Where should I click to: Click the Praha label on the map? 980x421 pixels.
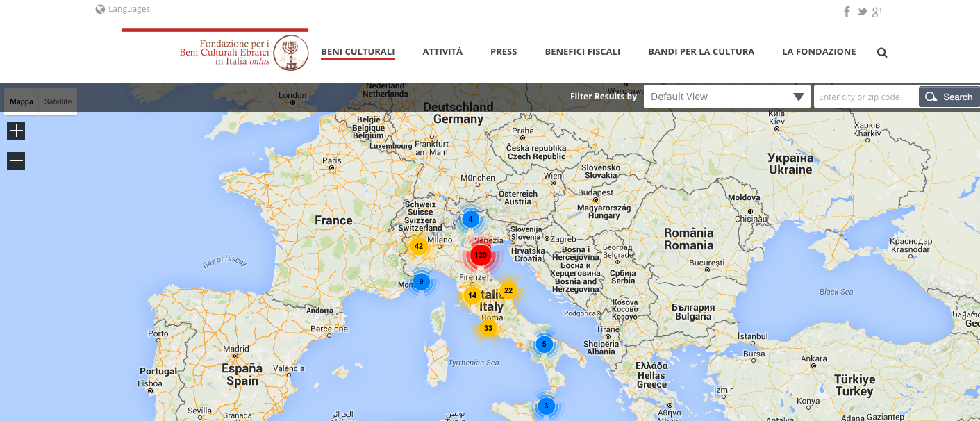click(523, 131)
